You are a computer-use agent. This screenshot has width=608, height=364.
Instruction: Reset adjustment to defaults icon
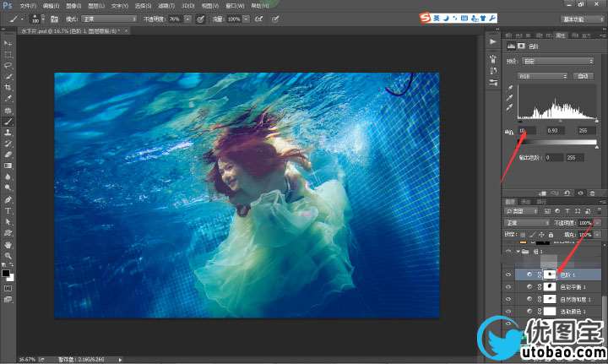point(567,193)
